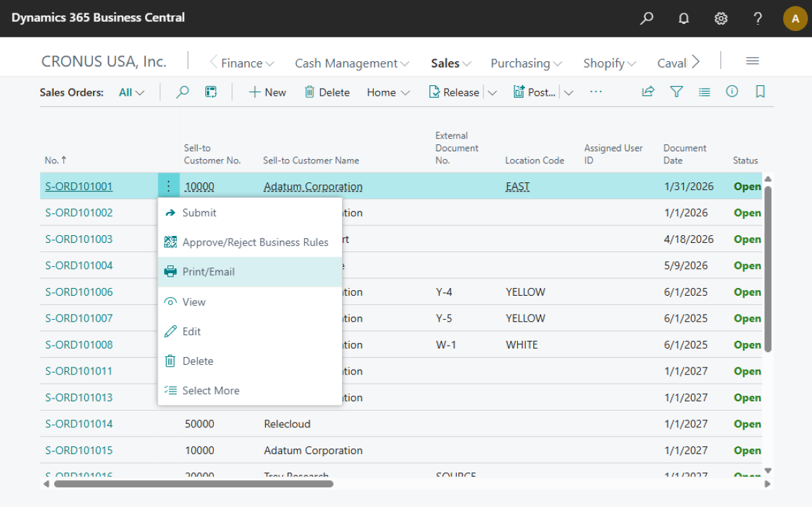Click Delete in the toolbar

[326, 92]
